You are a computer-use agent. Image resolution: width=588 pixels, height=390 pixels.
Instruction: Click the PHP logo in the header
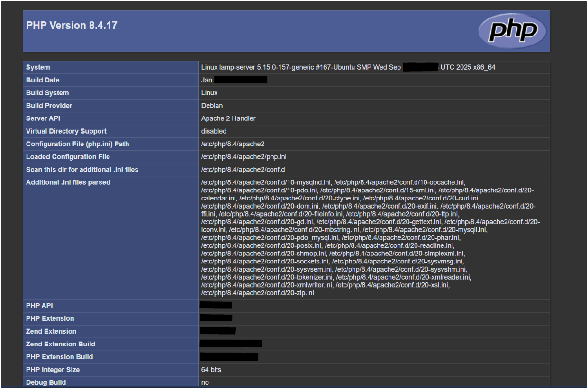tap(512, 31)
